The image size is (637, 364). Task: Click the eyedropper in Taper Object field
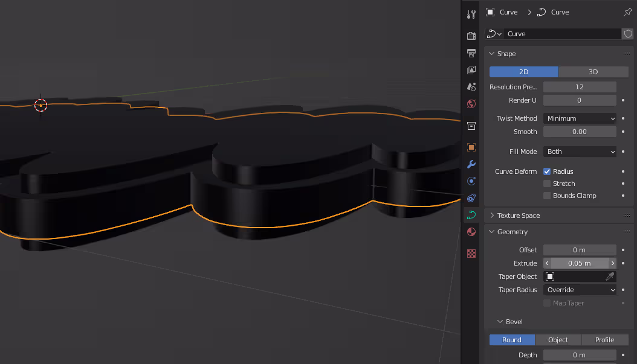tap(610, 276)
